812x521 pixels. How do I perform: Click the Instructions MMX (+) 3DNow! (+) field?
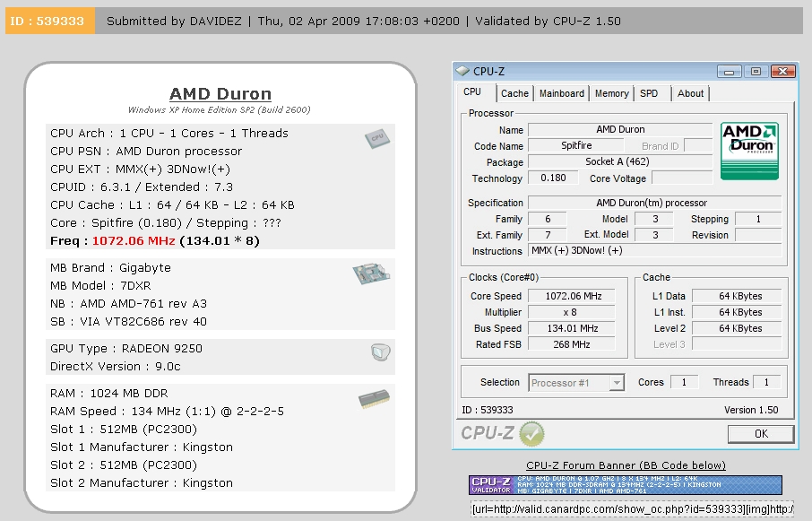tap(654, 251)
